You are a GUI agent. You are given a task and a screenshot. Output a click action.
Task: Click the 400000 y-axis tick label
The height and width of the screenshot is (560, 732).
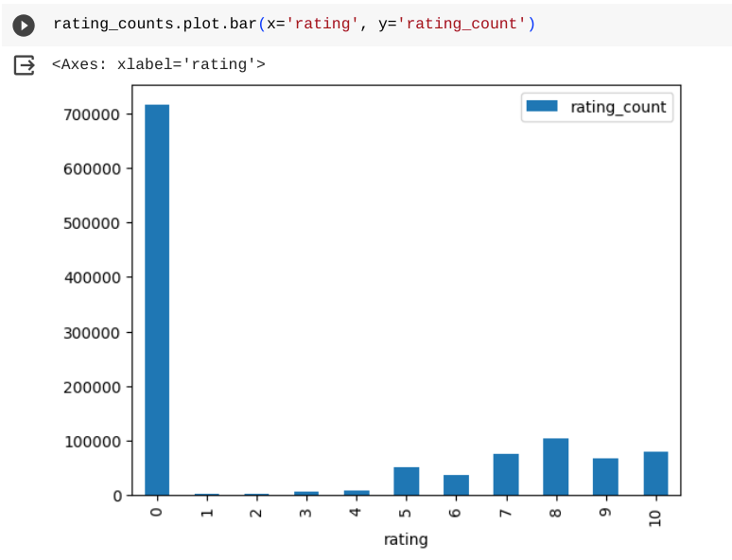pyautogui.click(x=93, y=278)
